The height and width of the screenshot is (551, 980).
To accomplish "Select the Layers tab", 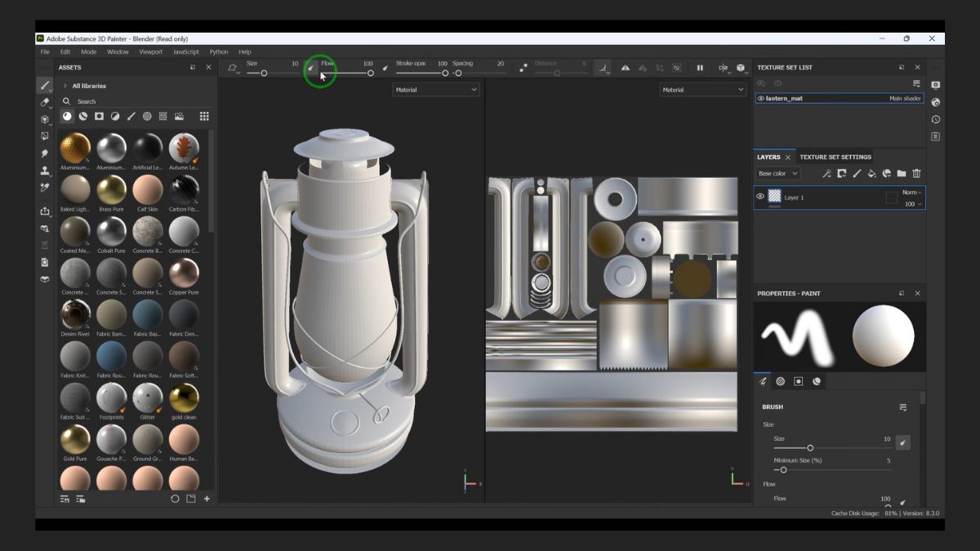I will 768,157.
